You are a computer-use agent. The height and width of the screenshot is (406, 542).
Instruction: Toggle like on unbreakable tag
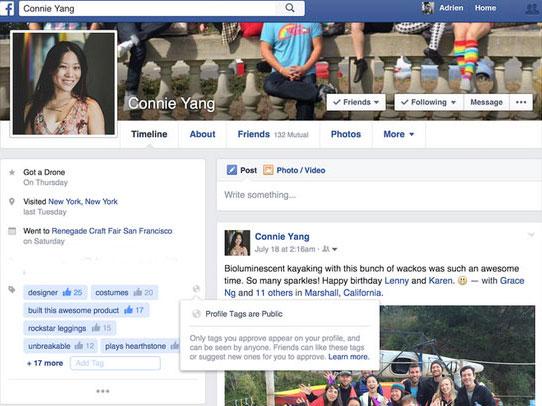coord(79,346)
